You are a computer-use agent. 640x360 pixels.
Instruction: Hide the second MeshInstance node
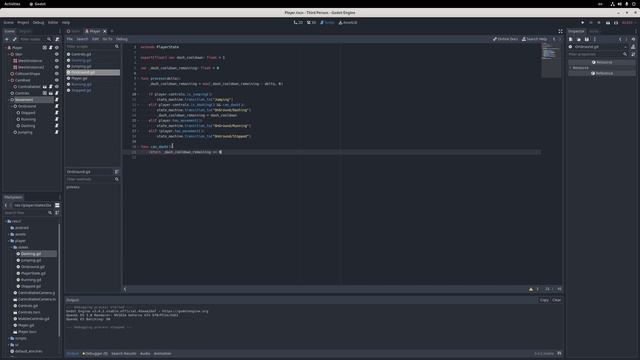pyautogui.click(x=57, y=67)
